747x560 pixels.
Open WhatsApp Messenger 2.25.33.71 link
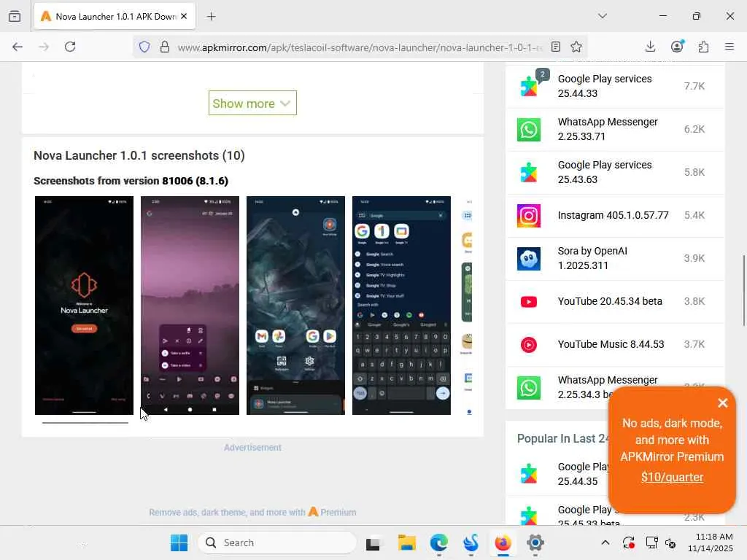[x=608, y=129]
